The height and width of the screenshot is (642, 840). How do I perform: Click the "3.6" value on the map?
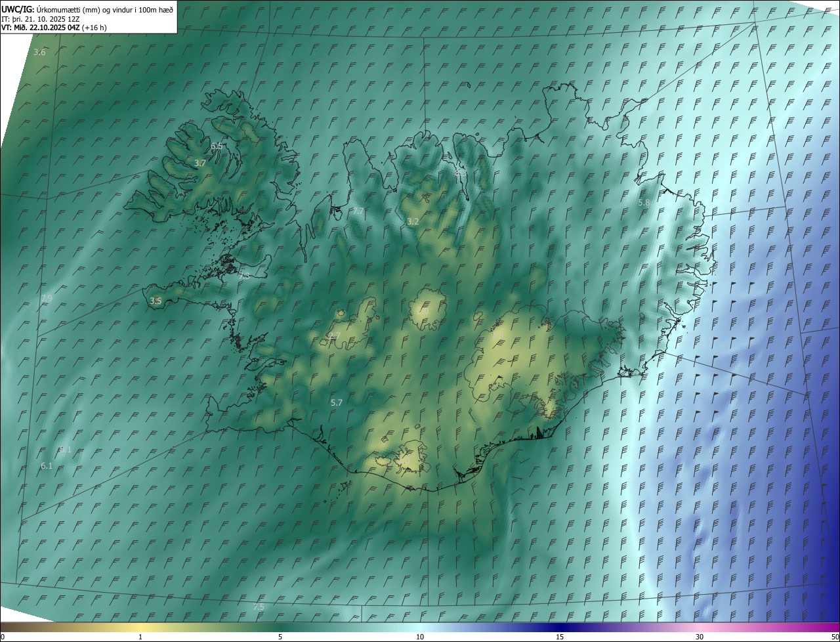39,52
